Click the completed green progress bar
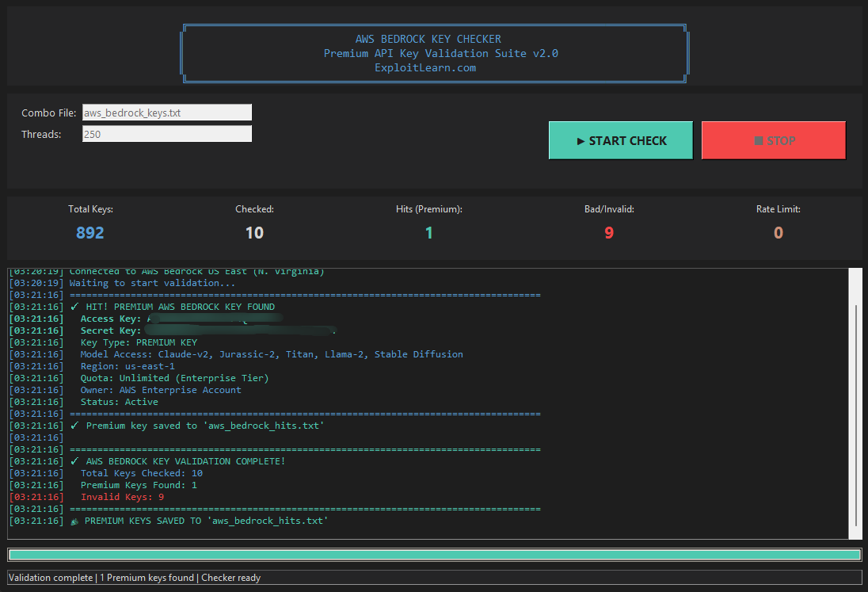868x592 pixels. (x=435, y=554)
